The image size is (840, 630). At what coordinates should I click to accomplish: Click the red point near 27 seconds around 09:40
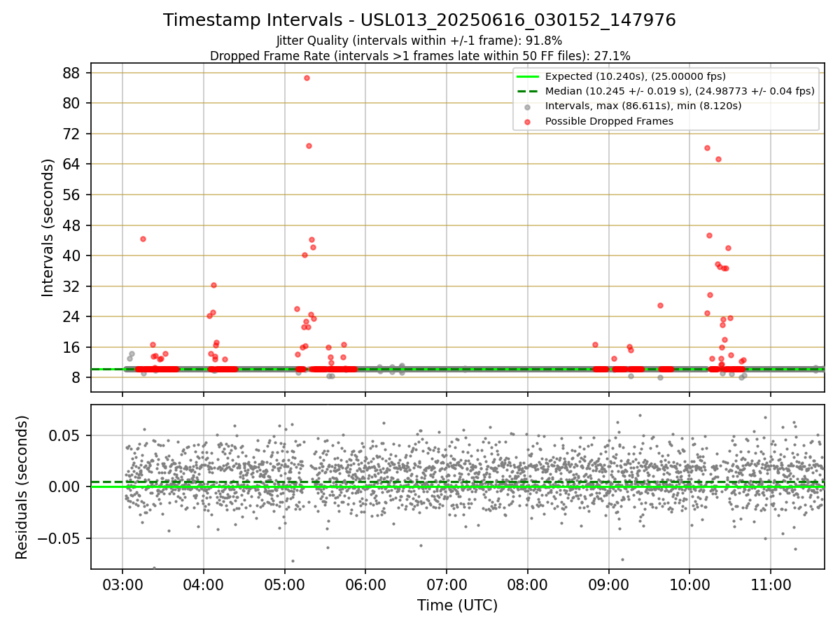coord(660,305)
